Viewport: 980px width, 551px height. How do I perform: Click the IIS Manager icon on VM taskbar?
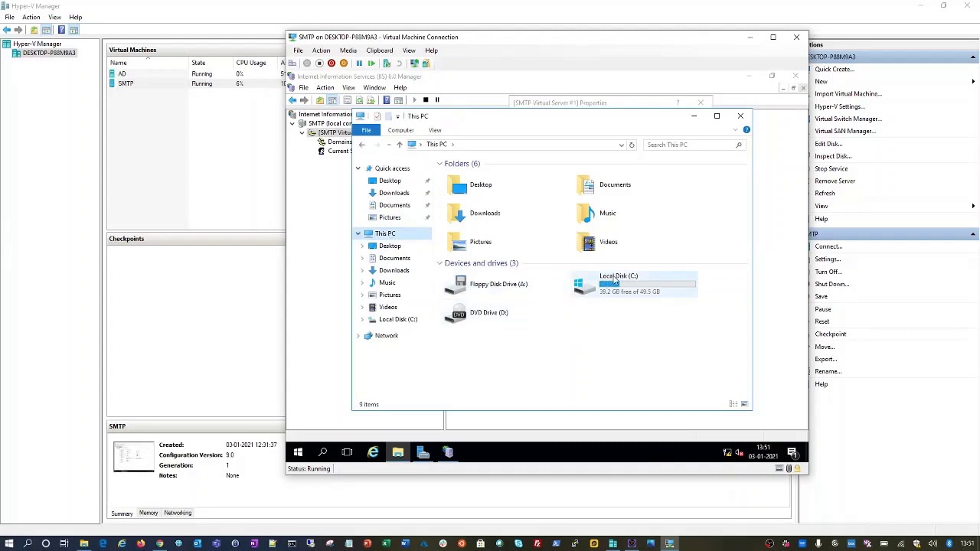coord(448,452)
